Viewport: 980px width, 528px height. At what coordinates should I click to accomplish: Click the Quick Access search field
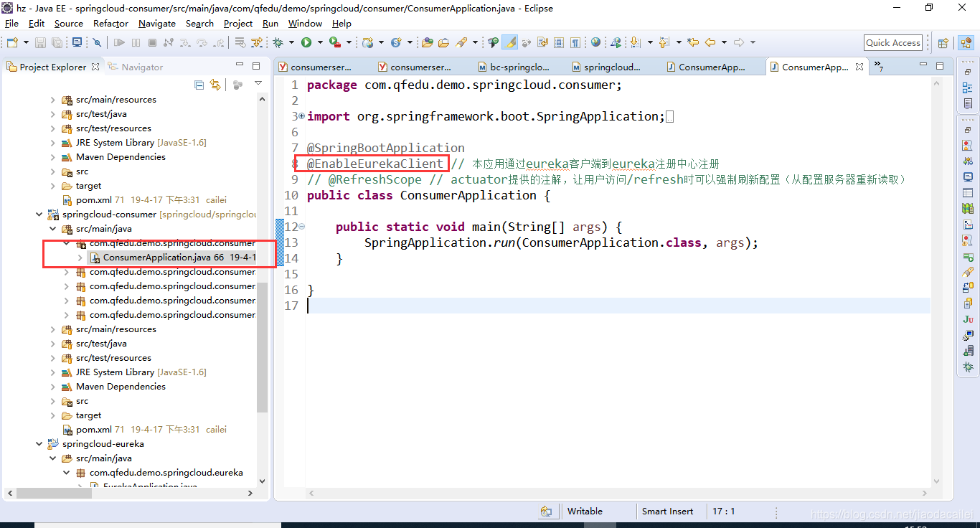tap(892, 42)
